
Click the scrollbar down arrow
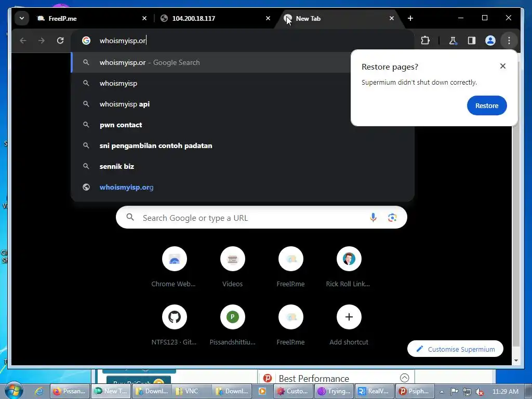[516, 361]
